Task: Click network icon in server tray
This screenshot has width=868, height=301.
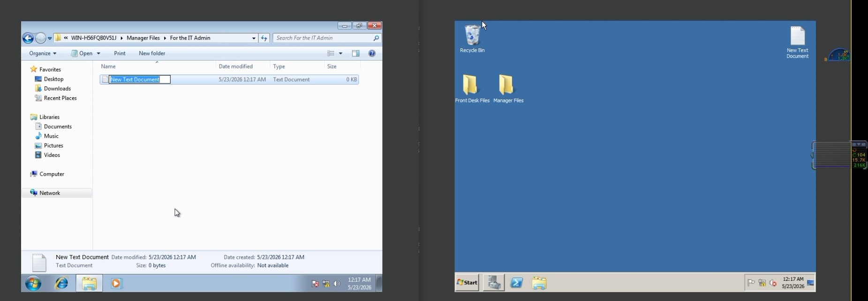Action: pyautogui.click(x=762, y=283)
